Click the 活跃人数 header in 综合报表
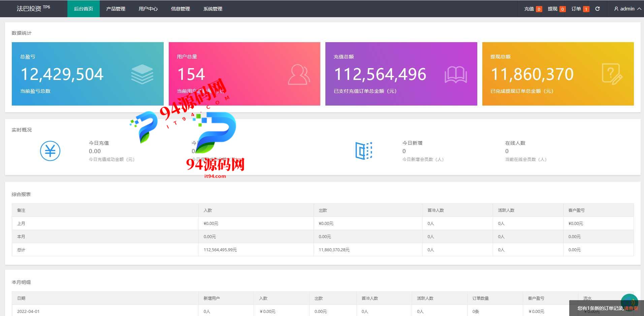 point(506,210)
